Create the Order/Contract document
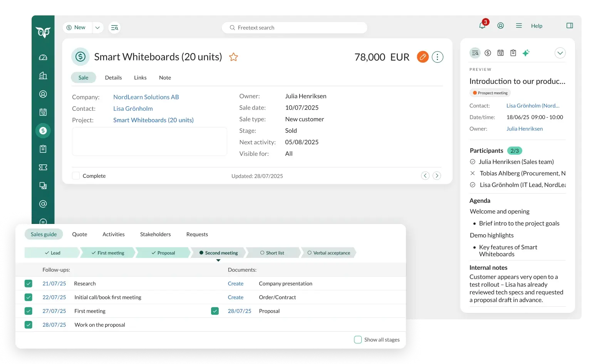 point(235,297)
